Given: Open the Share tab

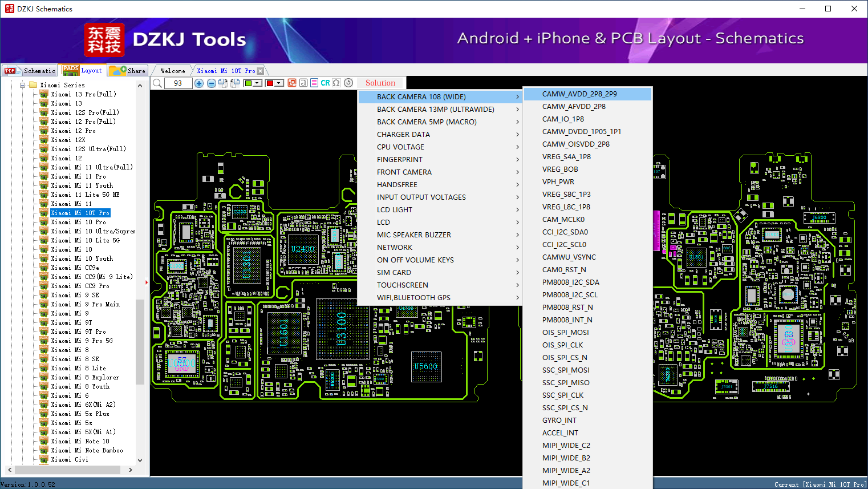Looking at the screenshot, I should pos(128,71).
